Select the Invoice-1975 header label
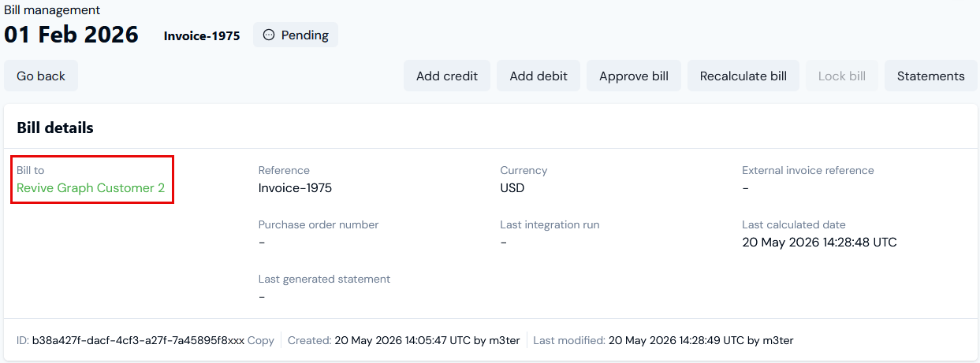This screenshot has width=980, height=363. click(202, 35)
